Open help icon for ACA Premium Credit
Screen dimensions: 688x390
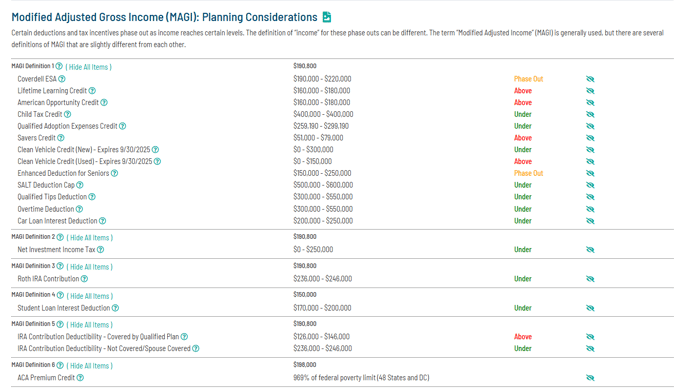coord(80,378)
